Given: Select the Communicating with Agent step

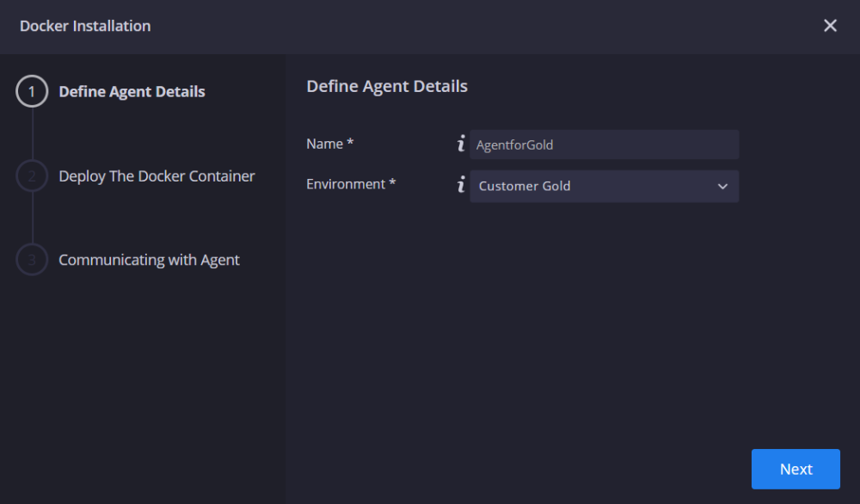Looking at the screenshot, I should (149, 260).
